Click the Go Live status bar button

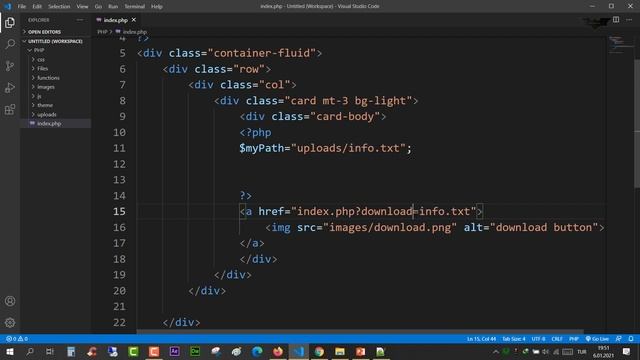[597, 339]
